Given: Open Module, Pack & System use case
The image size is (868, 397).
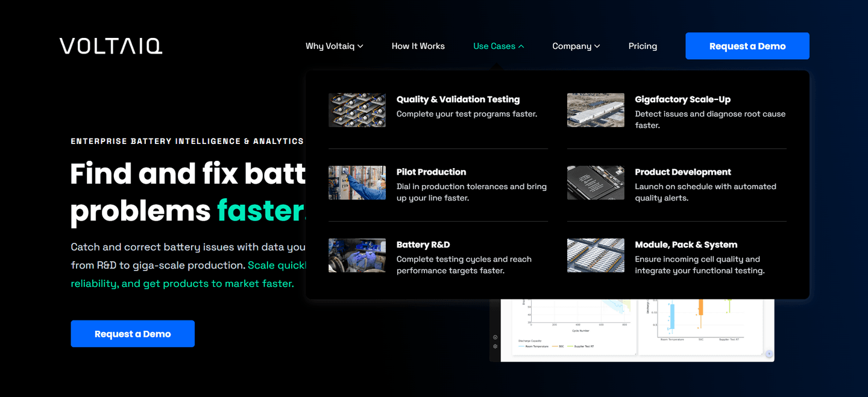Looking at the screenshot, I should point(686,245).
